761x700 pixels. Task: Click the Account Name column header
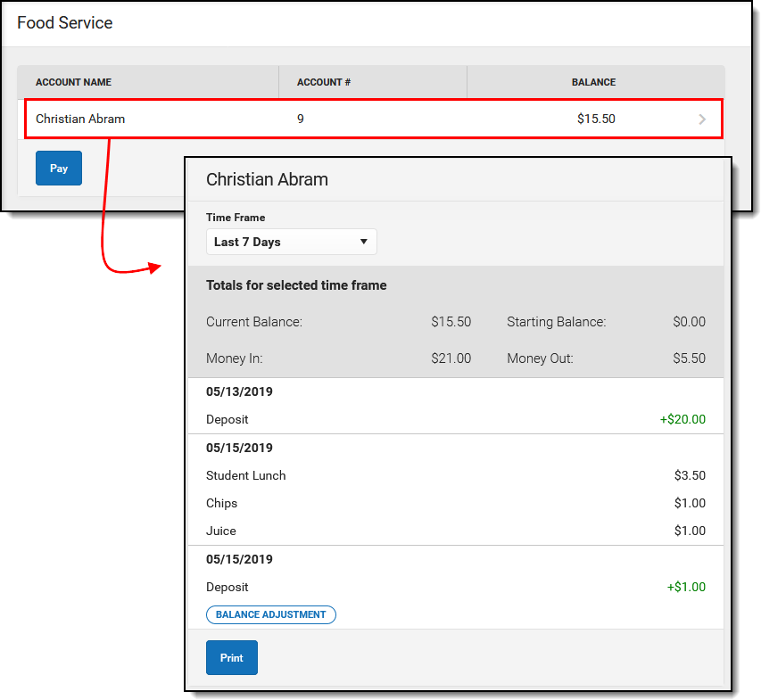tap(73, 82)
